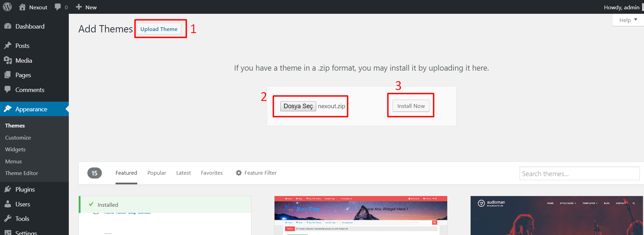
Task: Click the Upload Theme button
Action: coord(159,29)
